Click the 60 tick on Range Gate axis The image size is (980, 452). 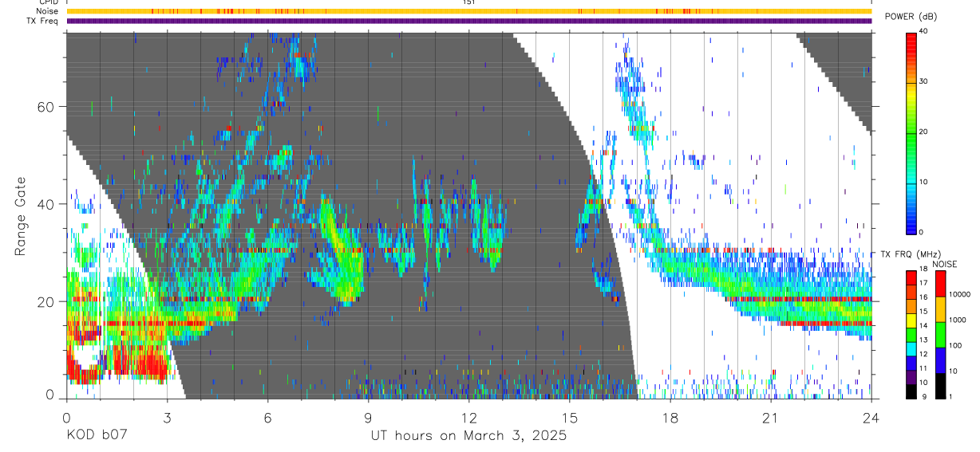(45, 106)
